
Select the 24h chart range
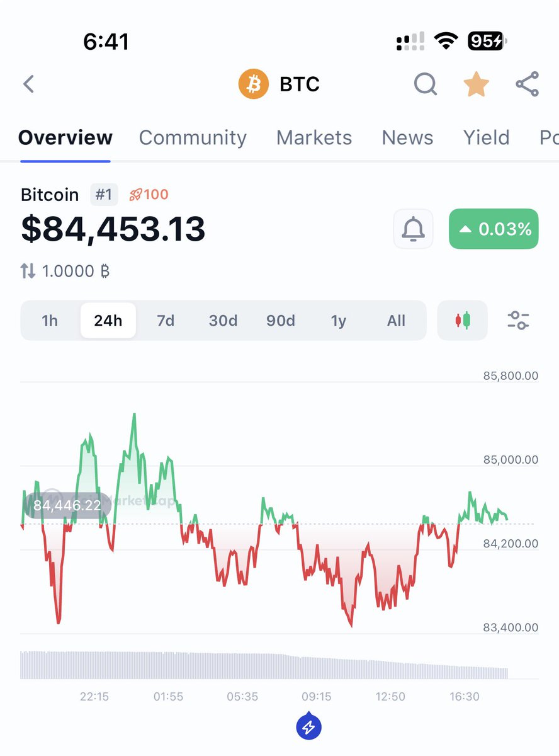(108, 321)
